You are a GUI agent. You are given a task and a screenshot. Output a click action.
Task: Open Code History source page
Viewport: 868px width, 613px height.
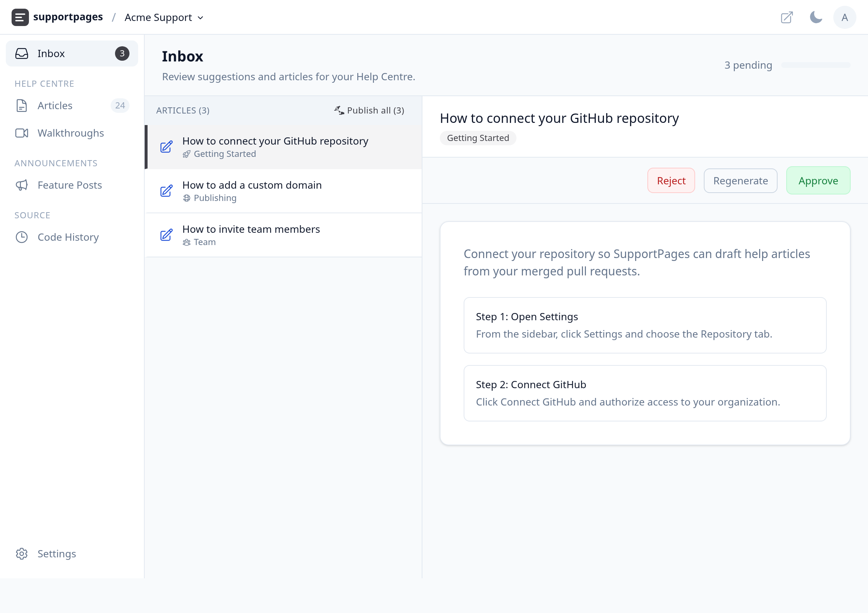72,237
